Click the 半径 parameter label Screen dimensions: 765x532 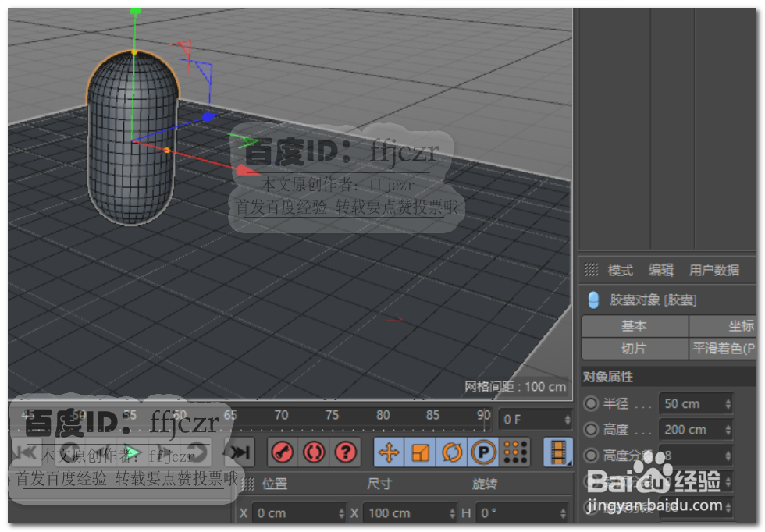click(616, 403)
